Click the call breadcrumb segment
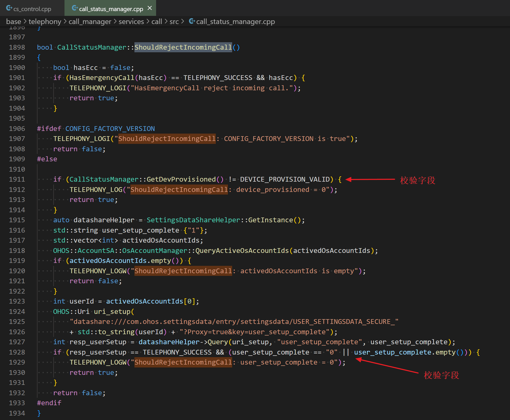Screen dimensions: 510x420 pos(157,21)
